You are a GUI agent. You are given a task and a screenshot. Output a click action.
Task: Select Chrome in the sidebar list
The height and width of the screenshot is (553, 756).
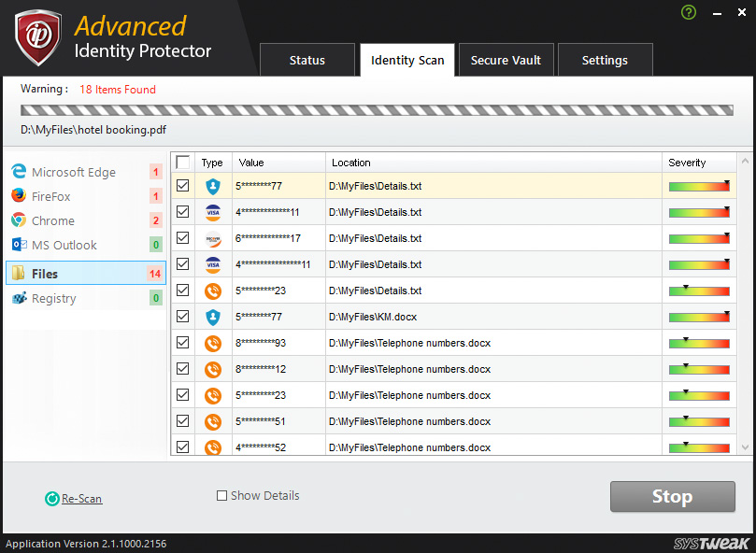pyautogui.click(x=86, y=220)
